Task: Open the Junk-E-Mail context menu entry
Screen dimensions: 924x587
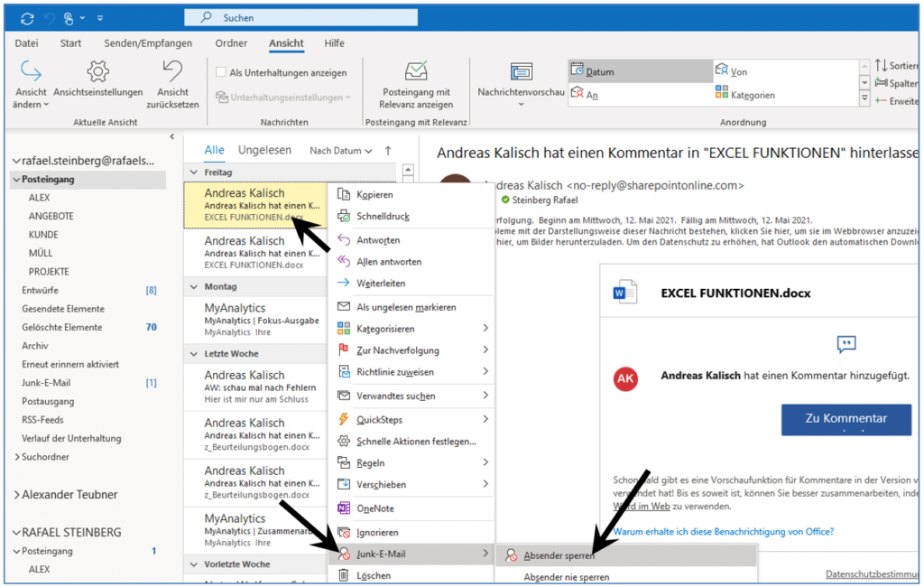Action: point(411,554)
